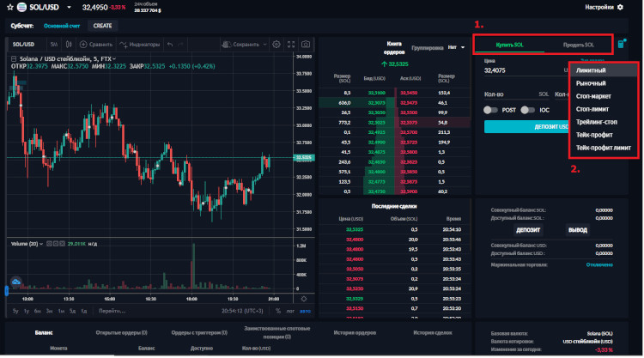Click the Compare (Сравнить) plus icon
644x358 pixels.
tap(85, 44)
